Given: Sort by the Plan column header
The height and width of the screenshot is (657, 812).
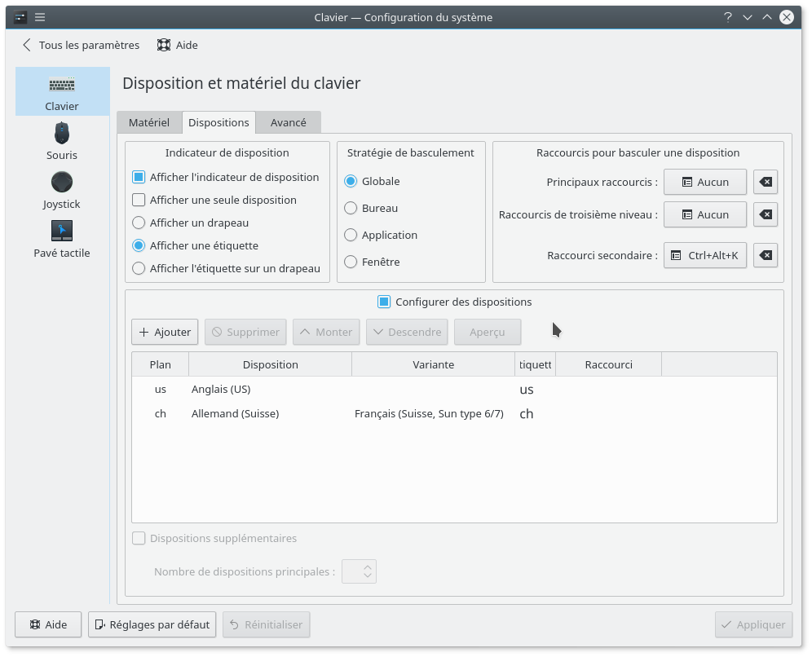Looking at the screenshot, I should (161, 364).
